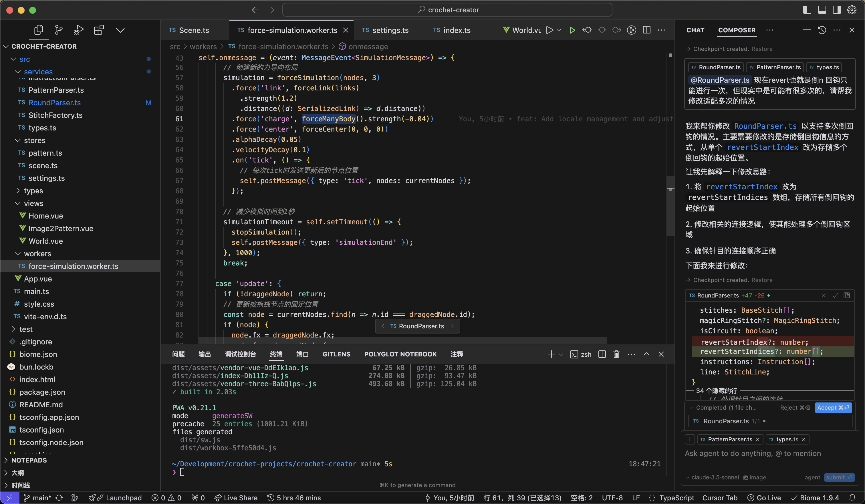Viewport: 865px width, 504px height.
Task: Restore the first checkpoint
Action: 762,49
